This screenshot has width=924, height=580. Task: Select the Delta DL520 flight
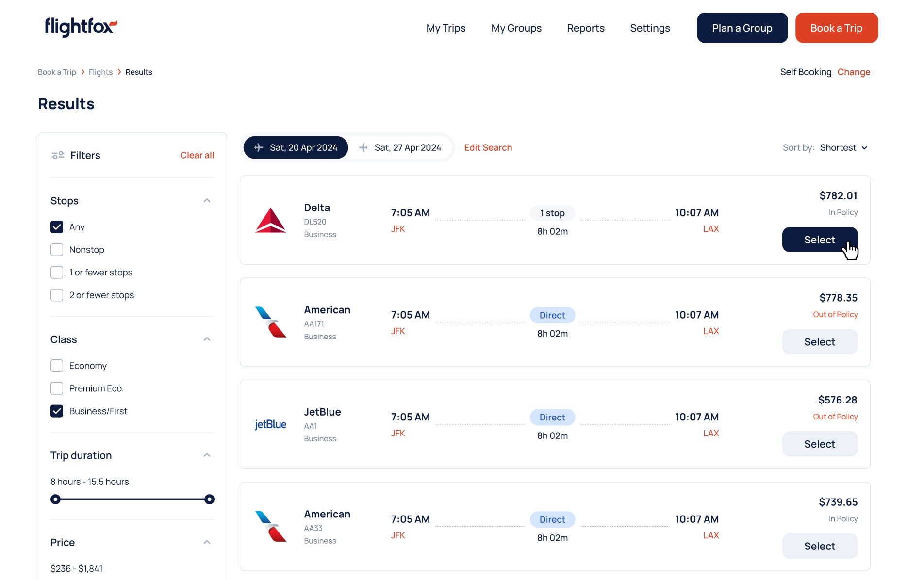[820, 240]
